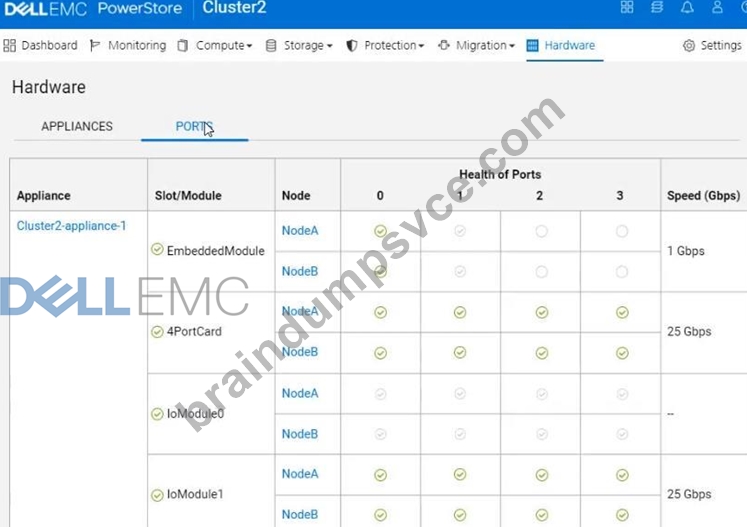The width and height of the screenshot is (747, 527).
Task: Open NodeB link under IoModule0
Action: pyautogui.click(x=300, y=434)
